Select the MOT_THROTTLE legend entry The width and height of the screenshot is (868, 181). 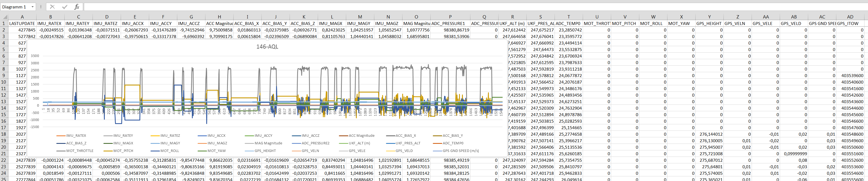point(80,151)
